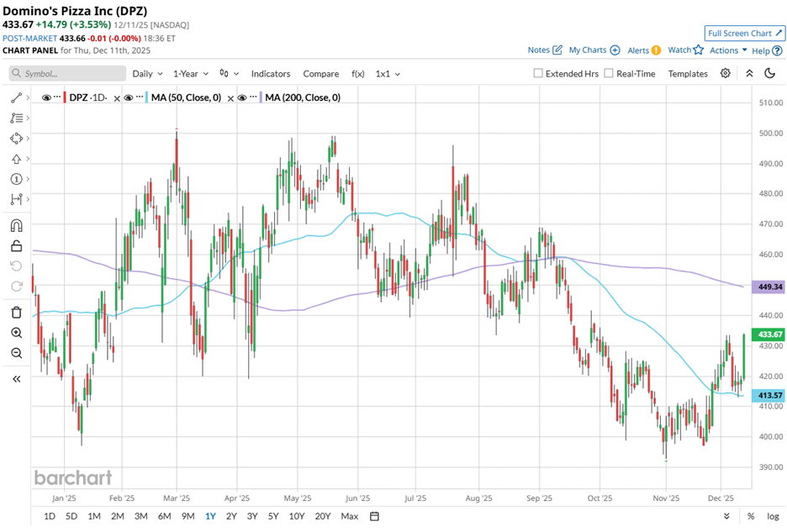Collapse the drawing toolbar with double chevron
This screenshot has width=787, height=532.
16,379
